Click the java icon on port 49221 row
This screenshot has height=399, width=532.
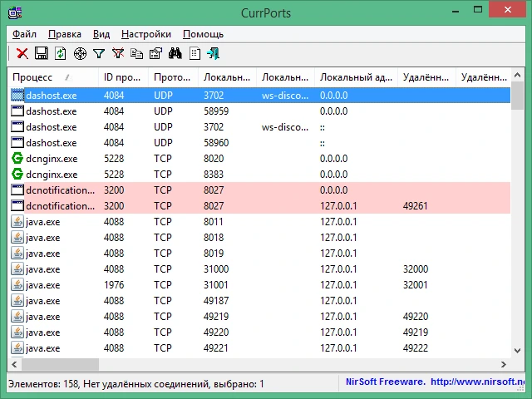(x=17, y=347)
